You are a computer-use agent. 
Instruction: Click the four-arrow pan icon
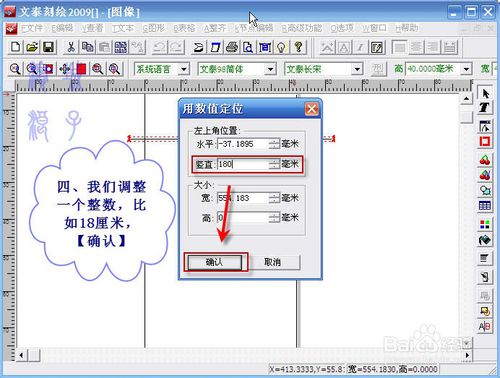tap(65, 69)
